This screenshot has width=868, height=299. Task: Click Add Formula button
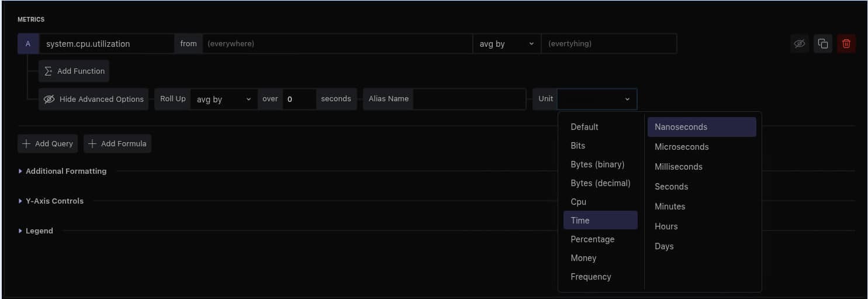coord(117,143)
